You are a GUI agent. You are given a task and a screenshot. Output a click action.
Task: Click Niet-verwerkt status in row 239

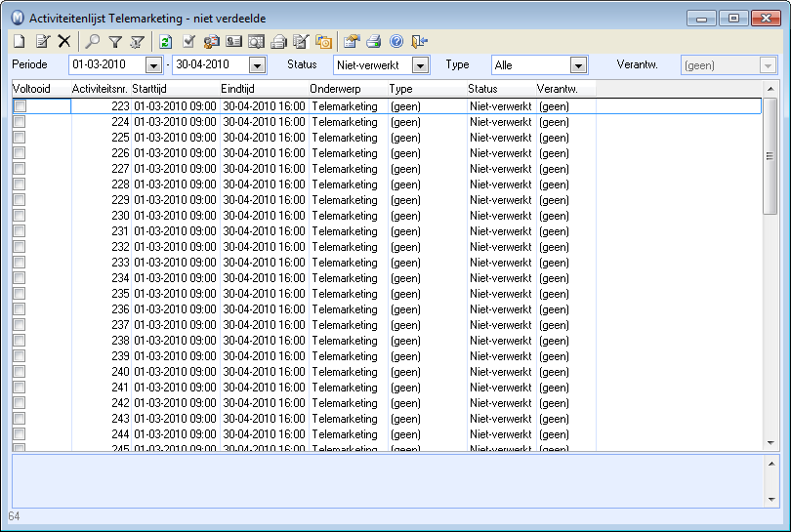[500, 356]
